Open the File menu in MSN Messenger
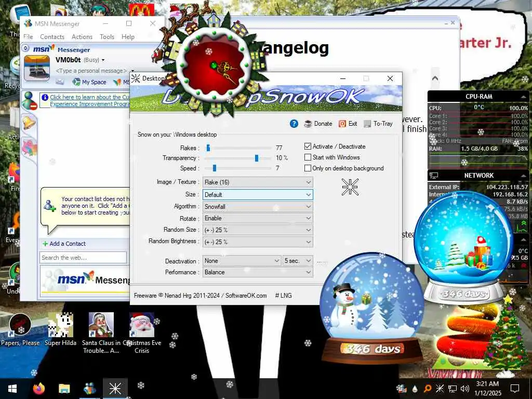 (28, 37)
